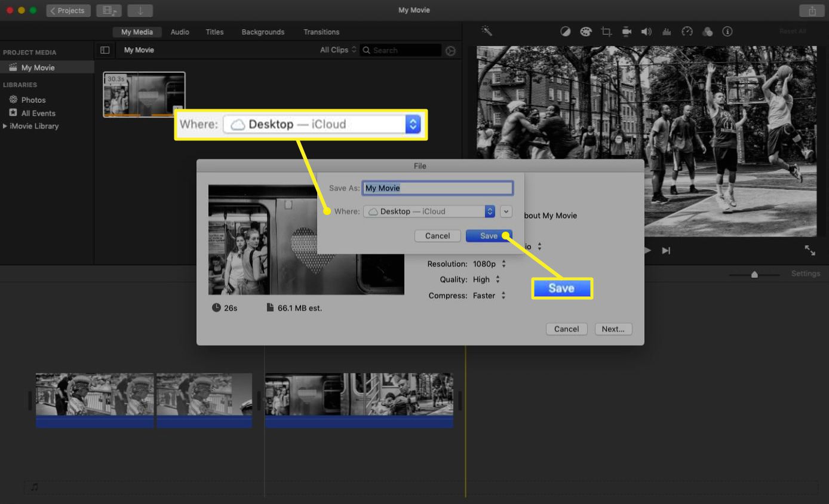This screenshot has height=504, width=829.
Task: Switch to the Audio tab
Action: click(180, 32)
